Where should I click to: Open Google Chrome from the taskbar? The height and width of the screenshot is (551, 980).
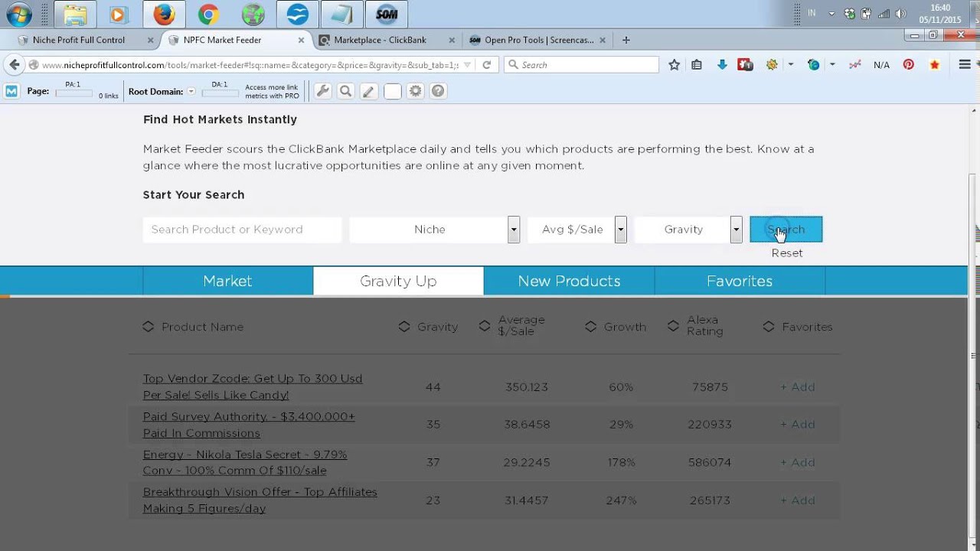pos(208,15)
